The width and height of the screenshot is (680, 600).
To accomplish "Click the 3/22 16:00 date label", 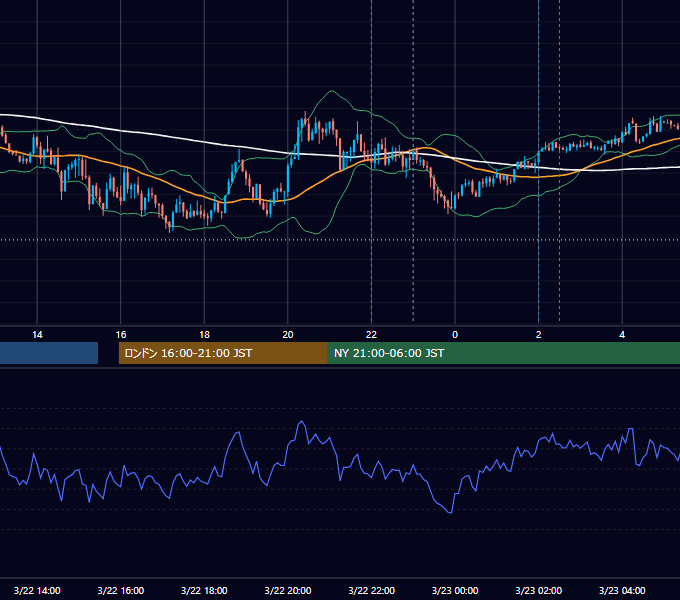I will [x=121, y=590].
